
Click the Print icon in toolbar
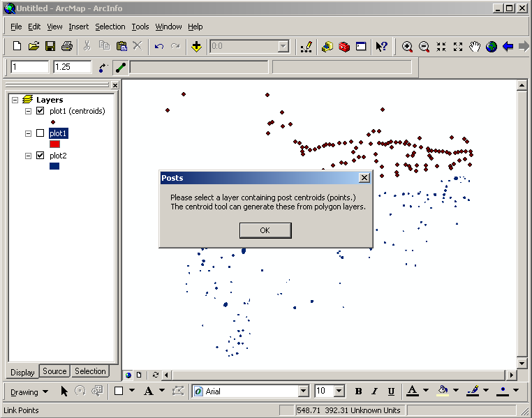pyautogui.click(x=67, y=46)
